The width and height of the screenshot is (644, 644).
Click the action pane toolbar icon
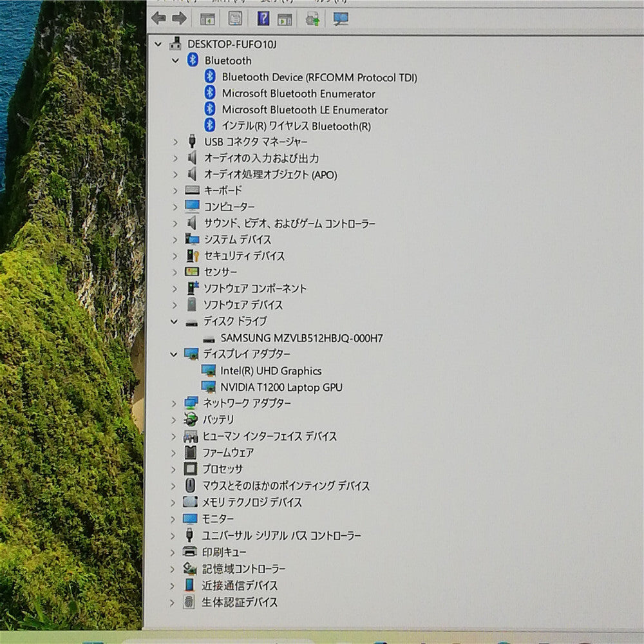point(285,19)
